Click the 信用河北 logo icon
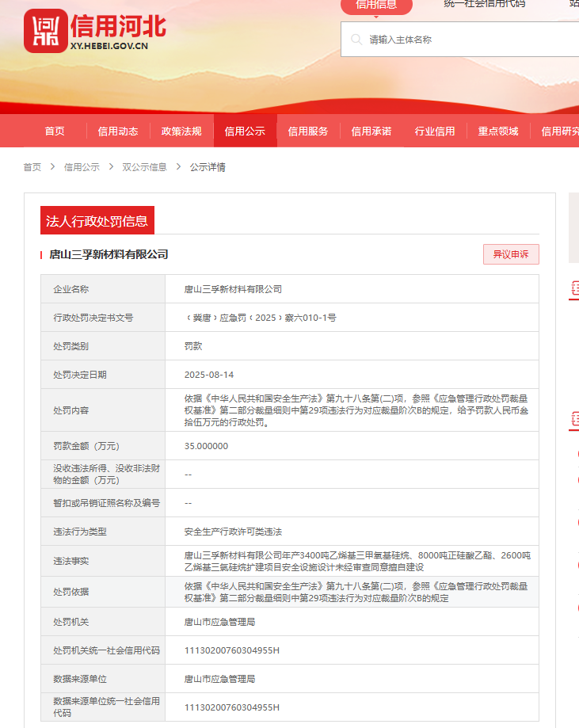The width and height of the screenshot is (579, 728). pos(45,31)
